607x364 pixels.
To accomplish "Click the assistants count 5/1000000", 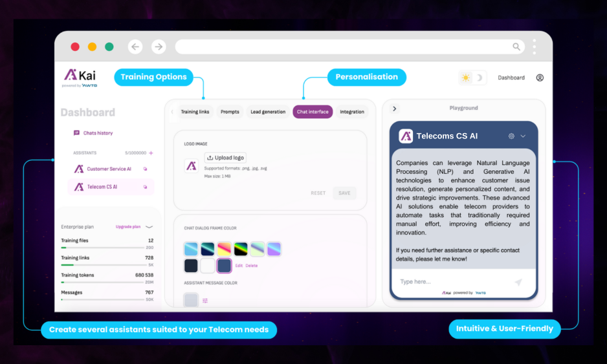I will (135, 153).
